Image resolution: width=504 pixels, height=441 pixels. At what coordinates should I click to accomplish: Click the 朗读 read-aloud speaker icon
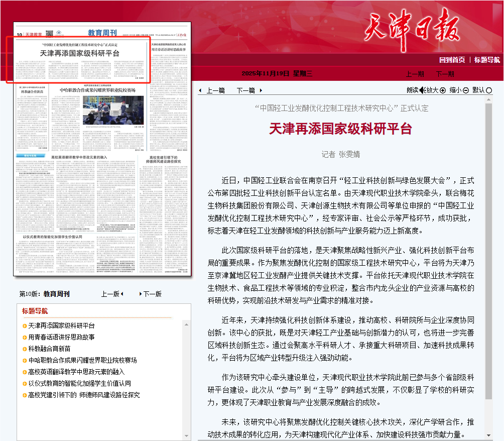(423, 90)
